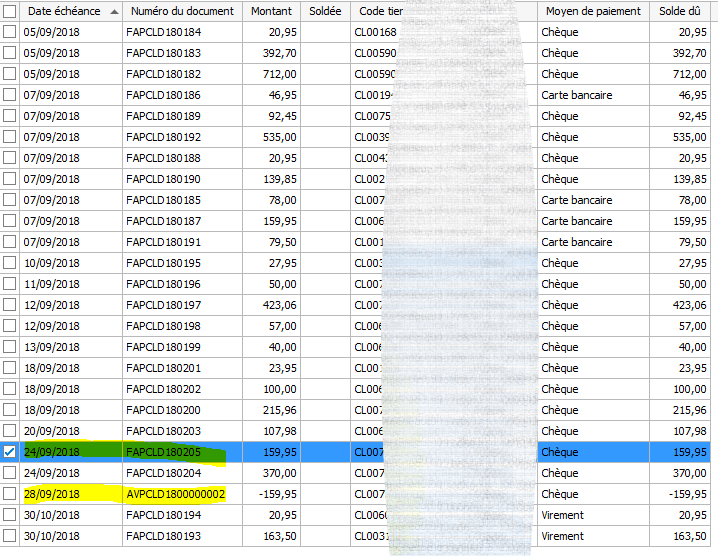Click the Solde dû column header
The height and width of the screenshot is (556, 718).
click(679, 11)
